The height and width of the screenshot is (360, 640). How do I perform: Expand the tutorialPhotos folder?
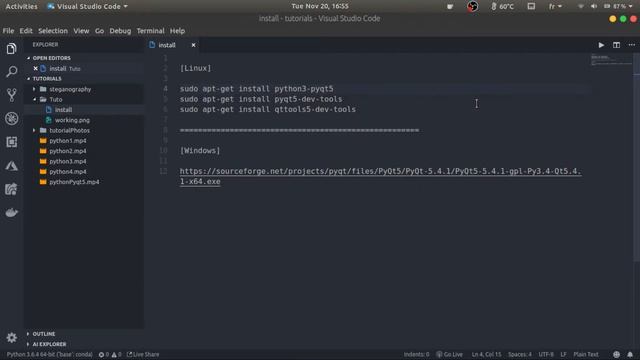69,130
